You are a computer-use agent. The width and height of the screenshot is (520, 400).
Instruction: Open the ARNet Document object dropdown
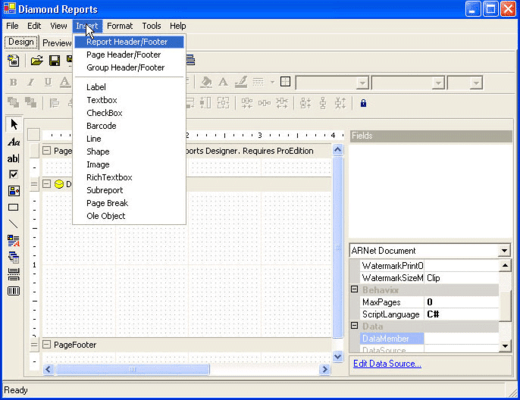pos(504,250)
